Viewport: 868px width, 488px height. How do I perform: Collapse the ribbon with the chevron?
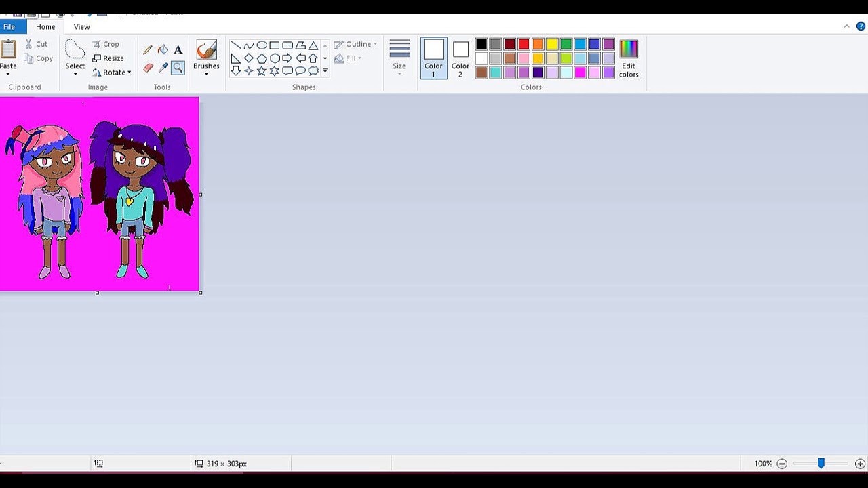coord(846,26)
